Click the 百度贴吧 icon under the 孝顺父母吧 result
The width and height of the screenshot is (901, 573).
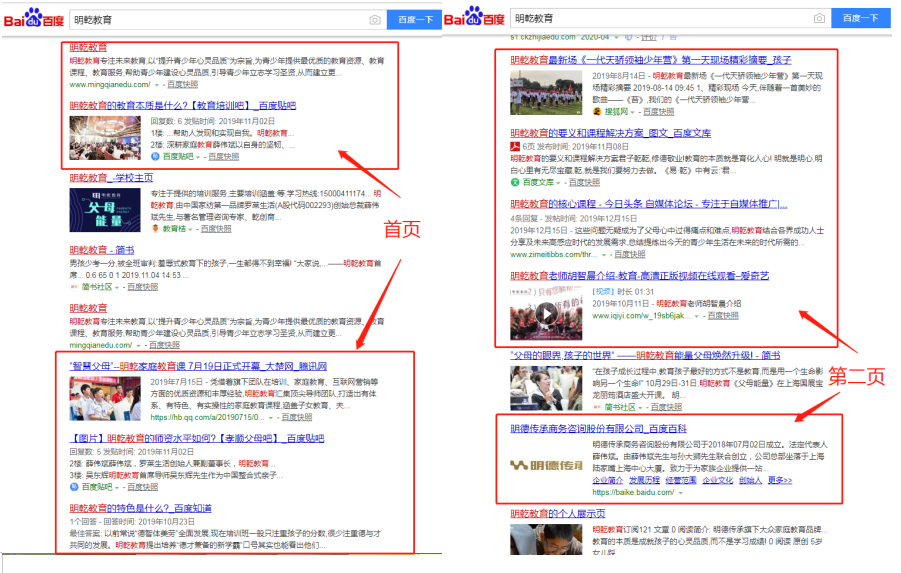[x=74, y=487]
